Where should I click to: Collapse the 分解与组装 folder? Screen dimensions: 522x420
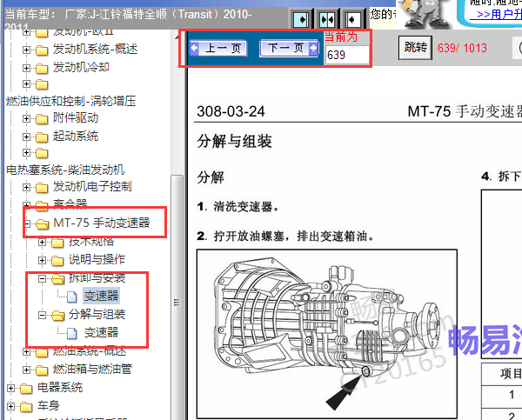click(x=42, y=315)
